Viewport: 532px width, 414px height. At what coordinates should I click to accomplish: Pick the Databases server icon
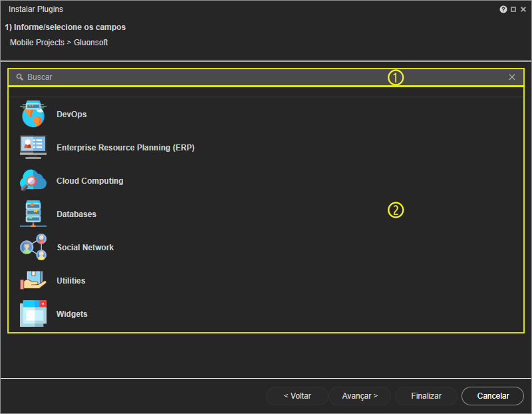click(x=33, y=214)
